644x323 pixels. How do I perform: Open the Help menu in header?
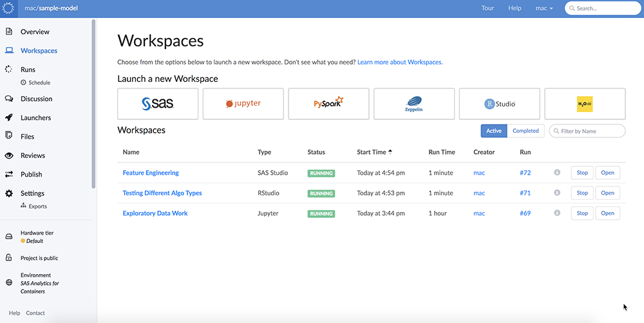(x=515, y=8)
